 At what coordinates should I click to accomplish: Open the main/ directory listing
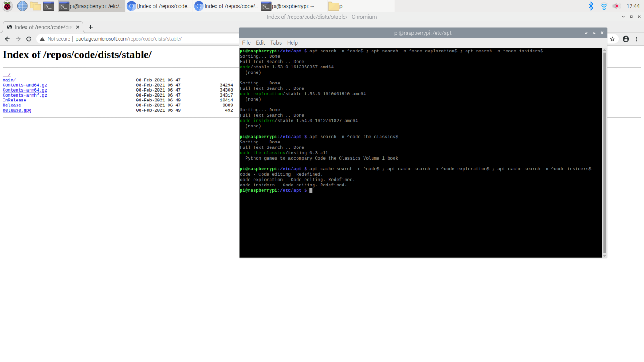(9, 80)
